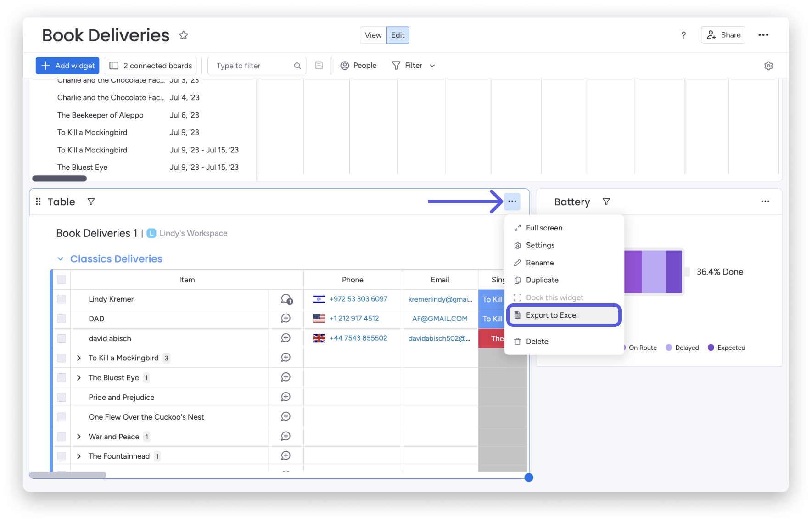
Task: Grab the Table widget drag handle
Action: click(39, 202)
